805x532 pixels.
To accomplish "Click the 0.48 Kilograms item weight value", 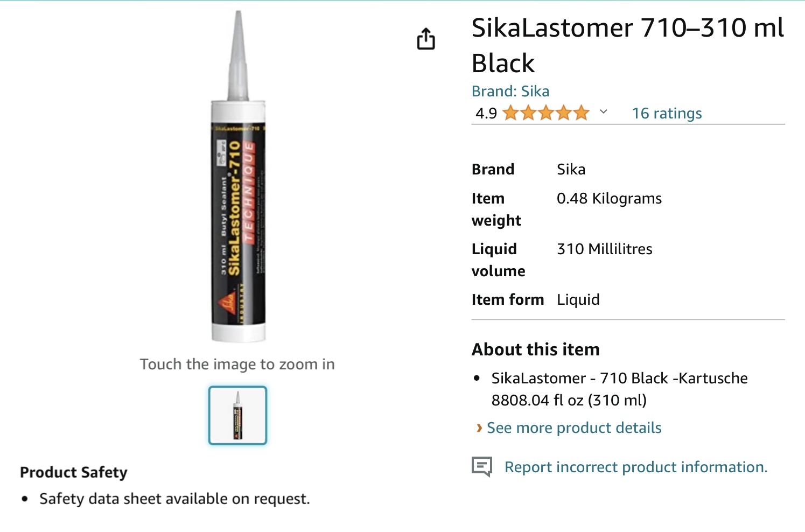I will 609,199.
